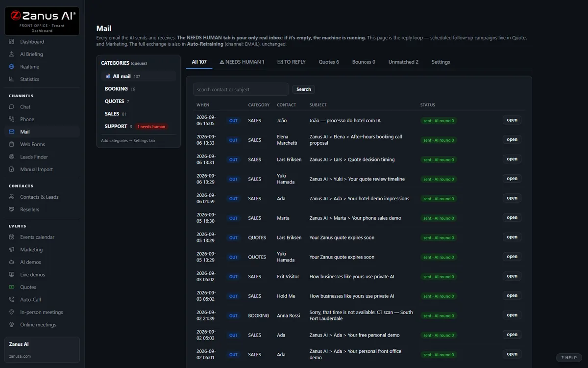
Task: Switch to the NEEDS HUMAN 1 tab
Action: [242, 62]
